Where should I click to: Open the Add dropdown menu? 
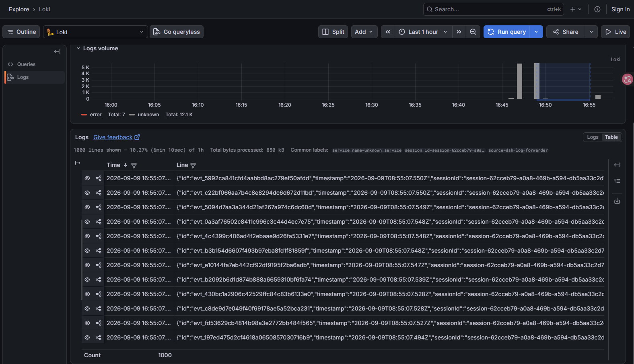pos(364,32)
